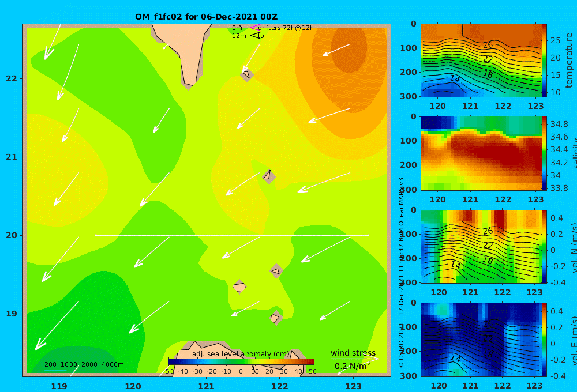
Task: Click the vel. E panel colorbar
Action: pyautogui.click(x=544, y=340)
